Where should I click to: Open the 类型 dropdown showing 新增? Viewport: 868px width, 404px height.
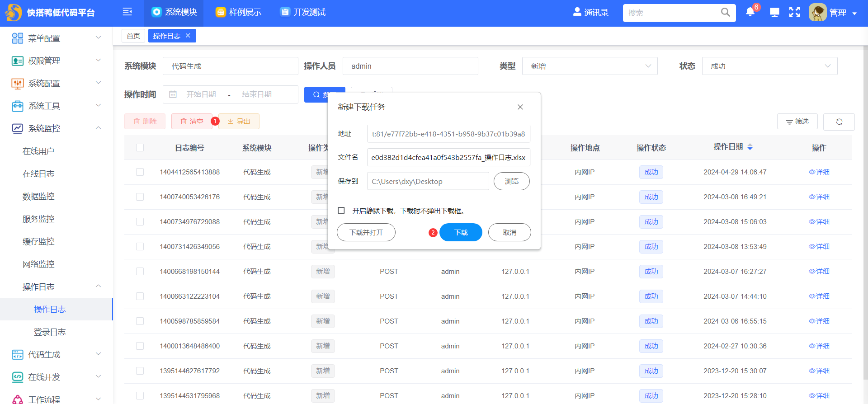(590, 66)
